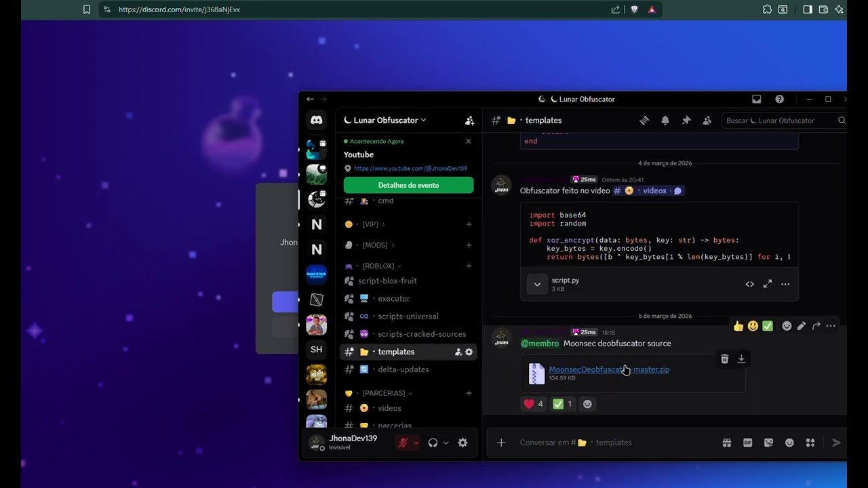
Task: Click the browser address bar URL
Action: coord(179,9)
